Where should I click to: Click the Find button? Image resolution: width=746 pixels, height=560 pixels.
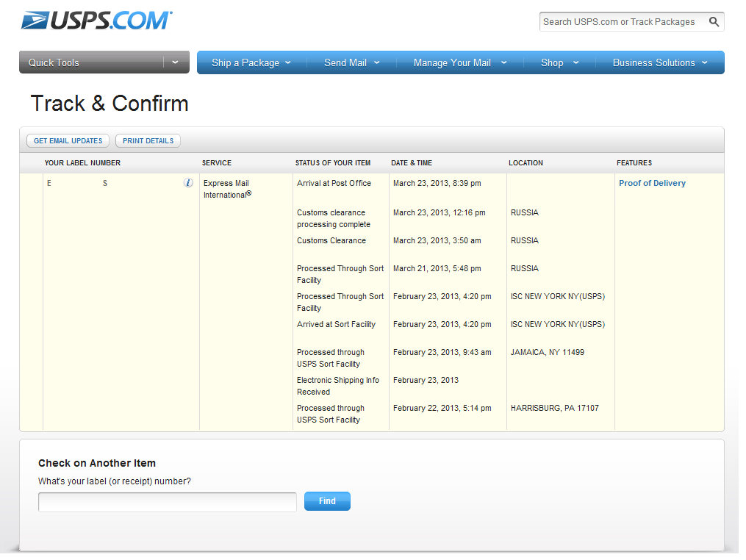coord(327,501)
